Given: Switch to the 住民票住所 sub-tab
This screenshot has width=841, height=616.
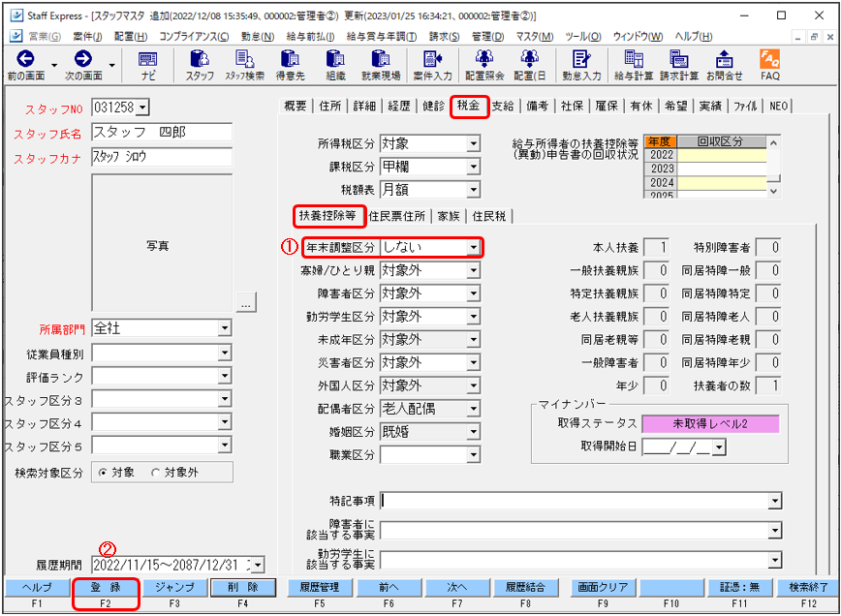Looking at the screenshot, I should click(397, 216).
